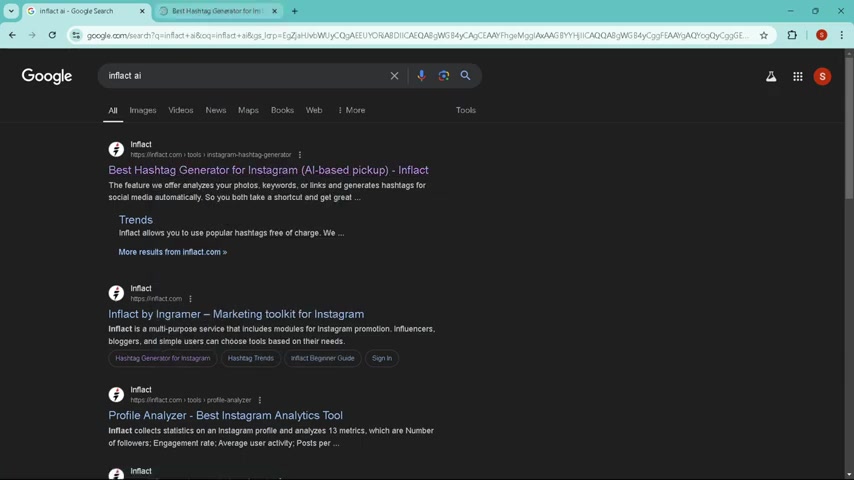
Task: Open Google account avatar on results page
Action: point(822,77)
